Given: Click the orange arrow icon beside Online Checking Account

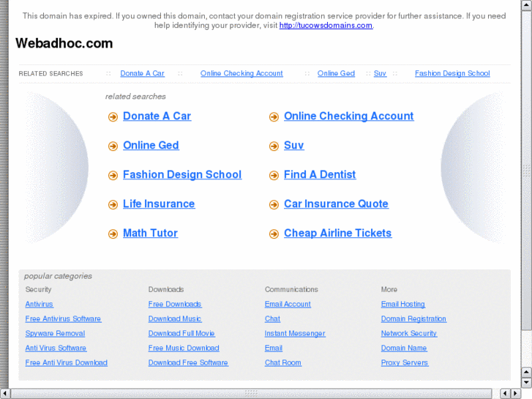Looking at the screenshot, I should click(x=274, y=117).
